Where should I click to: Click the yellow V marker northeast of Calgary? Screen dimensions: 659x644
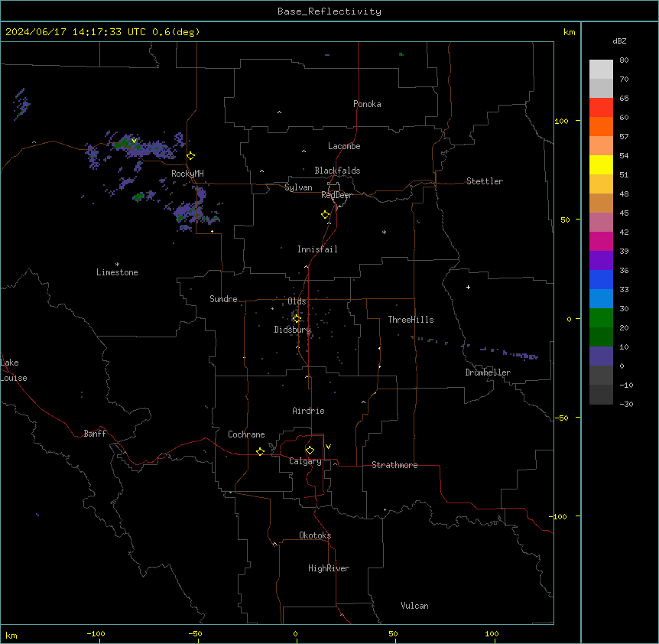pyautogui.click(x=328, y=447)
